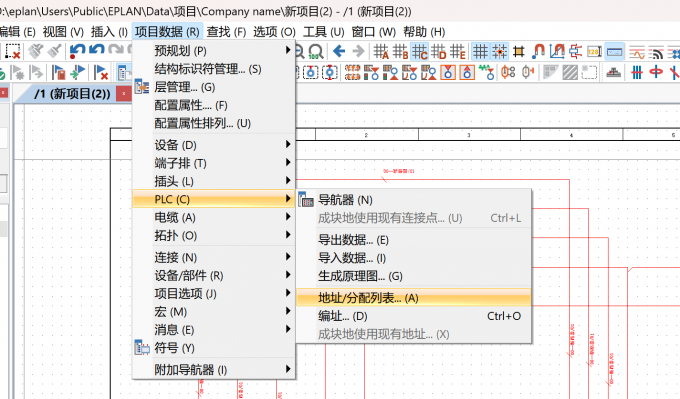
Task: Select 导航器 (N) in PLC submenu
Action: pos(413,200)
